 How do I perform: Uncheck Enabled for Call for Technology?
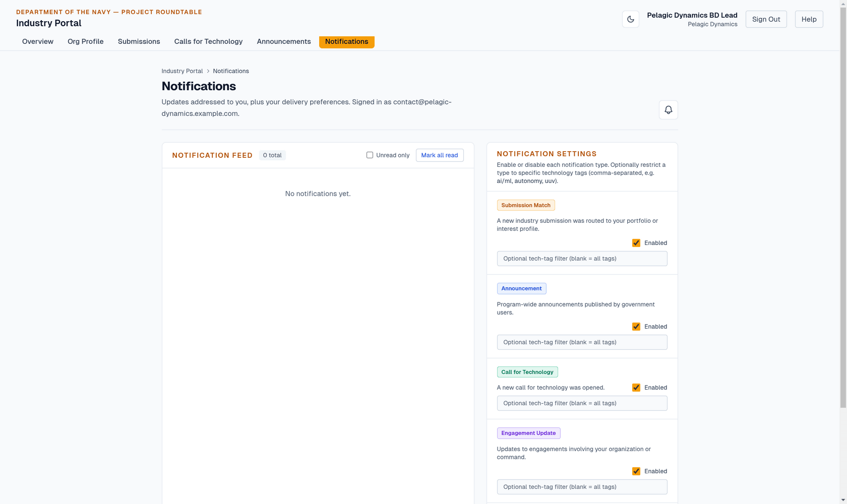(x=636, y=388)
